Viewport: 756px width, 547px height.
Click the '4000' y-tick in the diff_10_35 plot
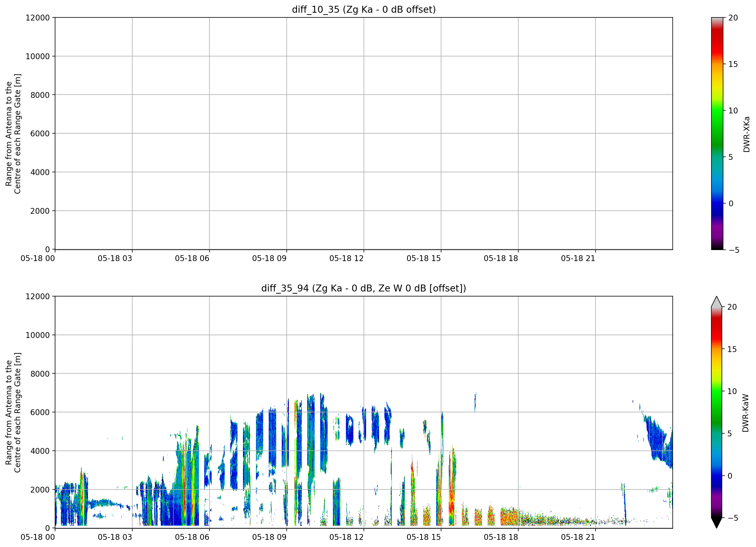coord(40,172)
